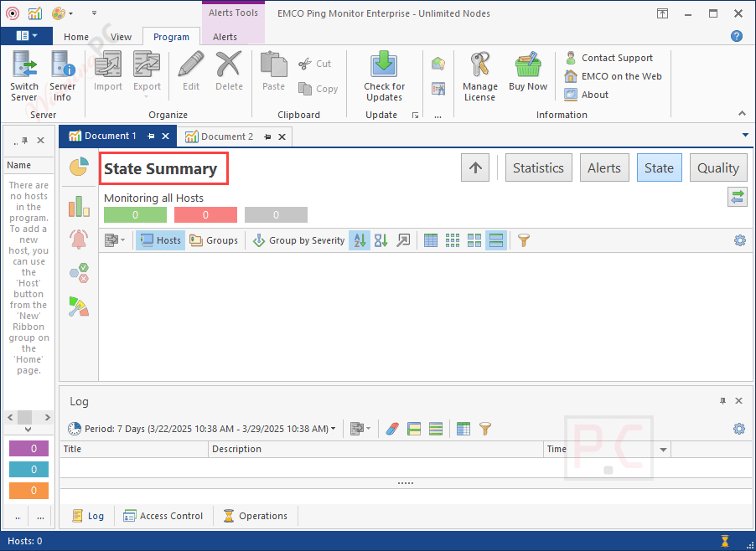This screenshot has height=551, width=756.
Task: Click the Buy Now basket icon
Action: tap(528, 64)
